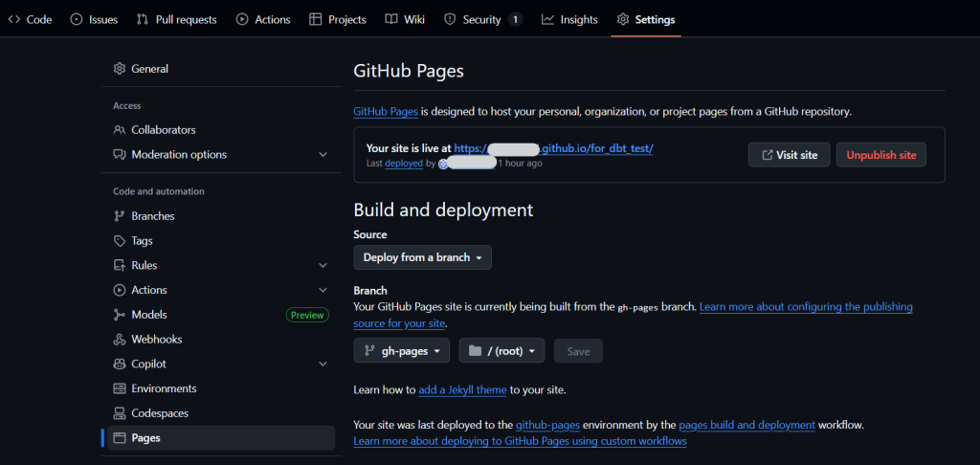Image resolution: width=980 pixels, height=465 pixels.
Task: Click the people icon beside Collaborators
Action: [120, 130]
